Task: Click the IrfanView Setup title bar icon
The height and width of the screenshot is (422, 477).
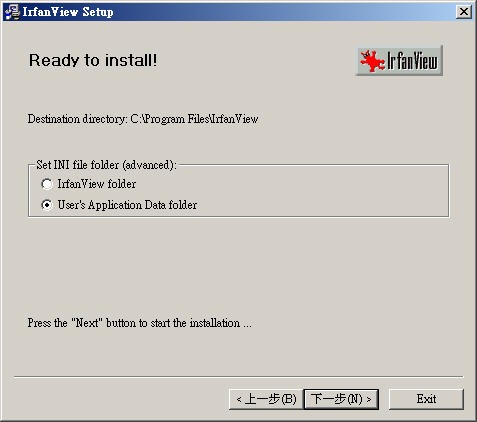Action: [12, 12]
